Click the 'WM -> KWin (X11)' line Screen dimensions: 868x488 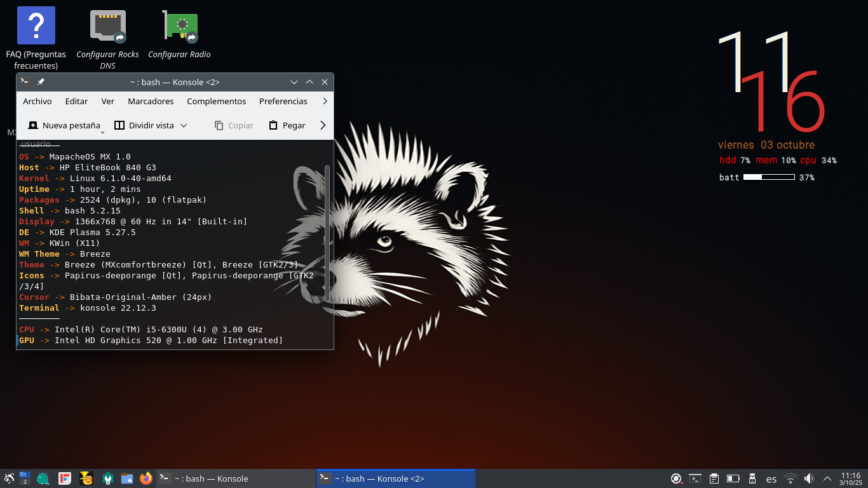pos(60,243)
